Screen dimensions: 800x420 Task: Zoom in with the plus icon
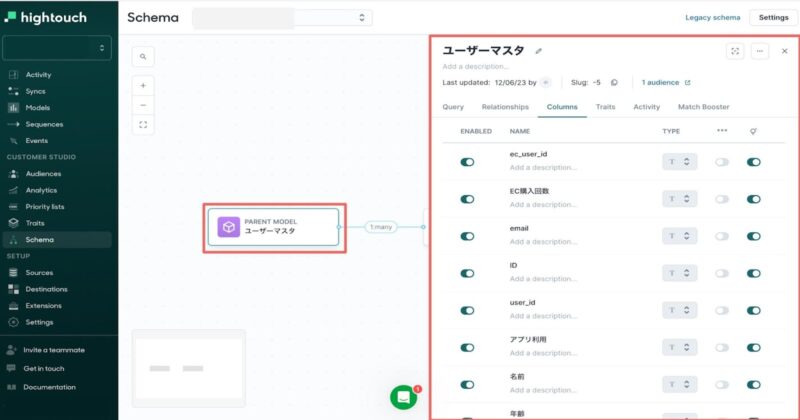(143, 85)
